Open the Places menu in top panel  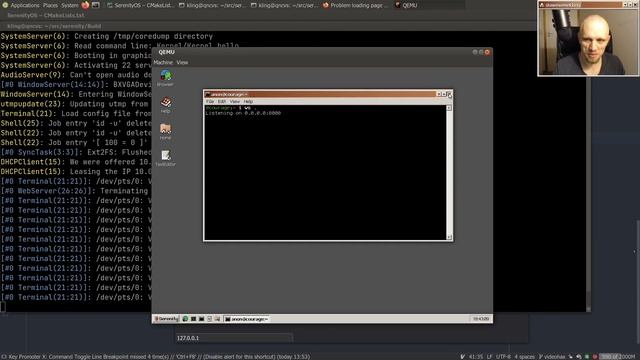click(50, 5)
